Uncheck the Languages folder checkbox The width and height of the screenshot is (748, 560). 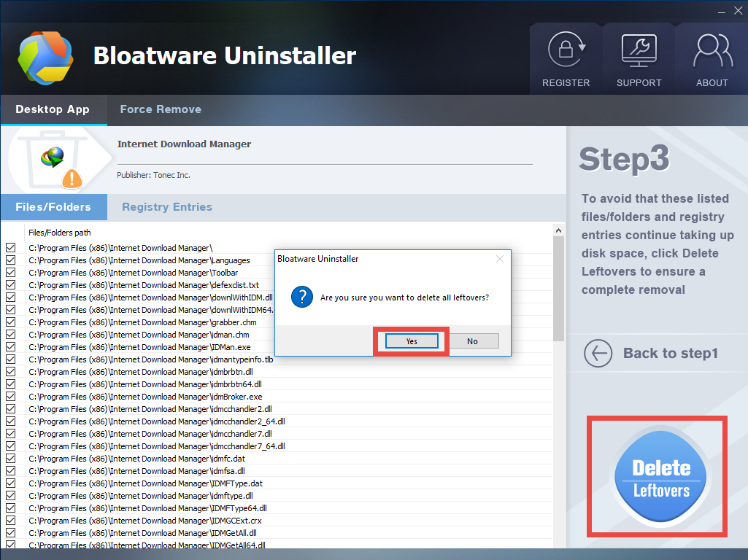pos(10,260)
